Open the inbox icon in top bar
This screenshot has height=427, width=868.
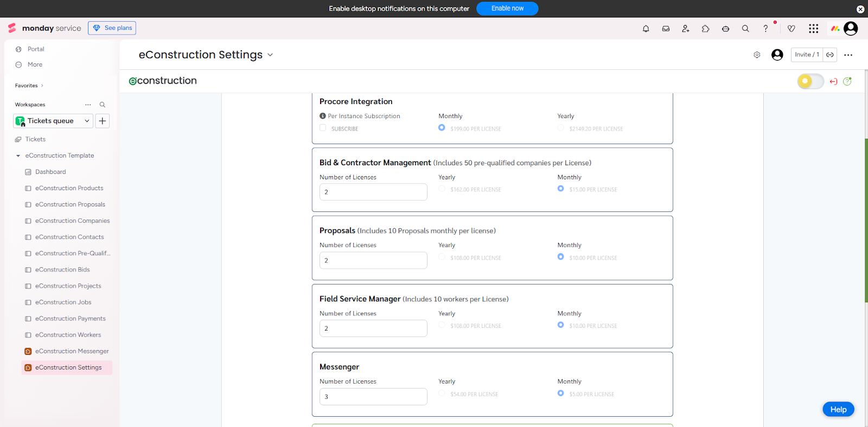pos(666,29)
